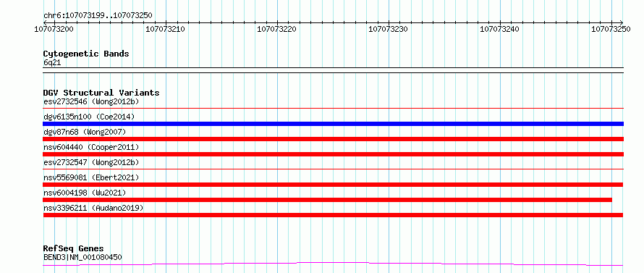This screenshot has height=273, width=644.
Task: Click the red dgv87n68 variant bar
Action: (x=333, y=139)
